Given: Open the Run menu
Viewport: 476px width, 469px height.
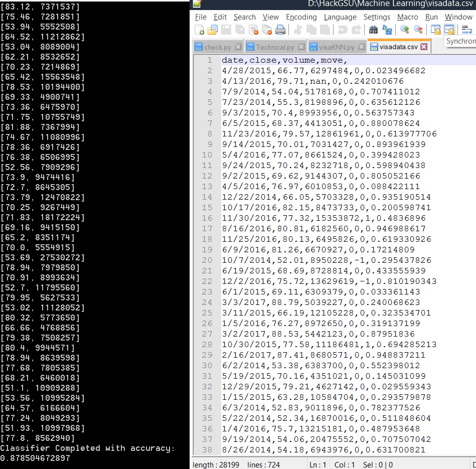Looking at the screenshot, I should pos(431,17).
